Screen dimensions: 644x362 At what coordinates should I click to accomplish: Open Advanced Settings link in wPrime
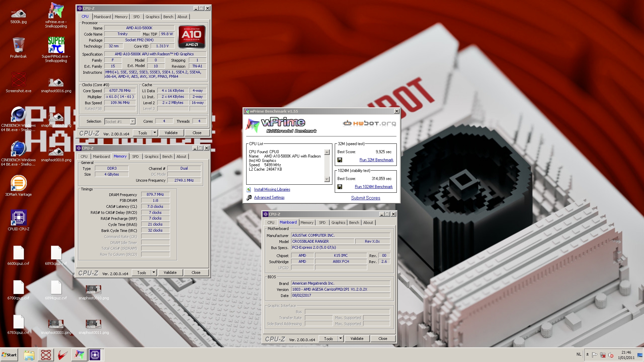click(269, 197)
